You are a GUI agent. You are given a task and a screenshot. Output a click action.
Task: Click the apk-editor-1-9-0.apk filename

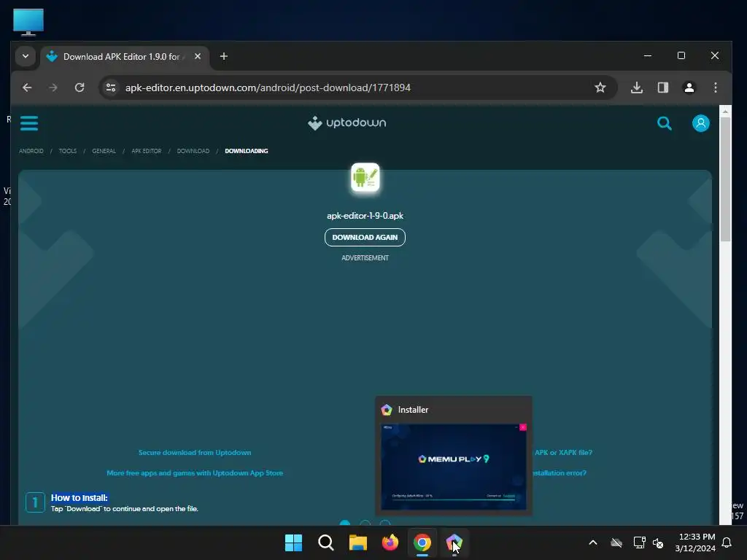[x=365, y=216]
